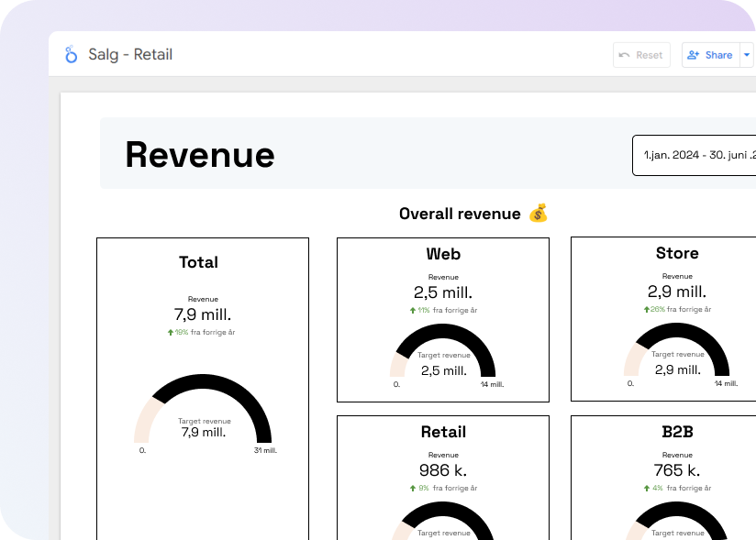Click the "Overall revenue" section title
The image size is (756, 540).
[460, 214]
